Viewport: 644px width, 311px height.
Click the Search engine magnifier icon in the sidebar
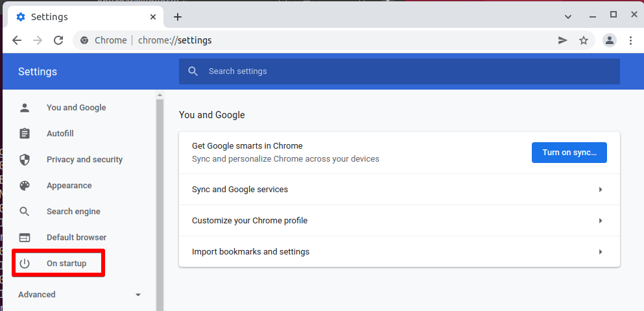(25, 212)
